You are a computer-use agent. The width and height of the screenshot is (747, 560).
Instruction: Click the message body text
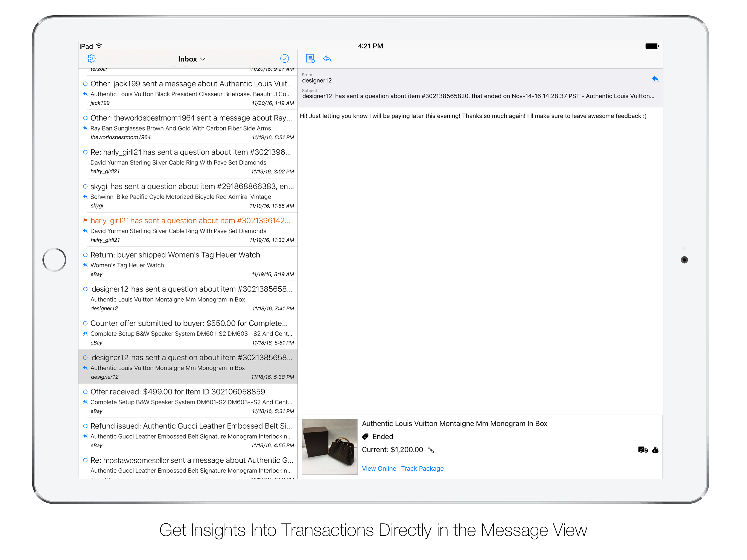pos(473,116)
